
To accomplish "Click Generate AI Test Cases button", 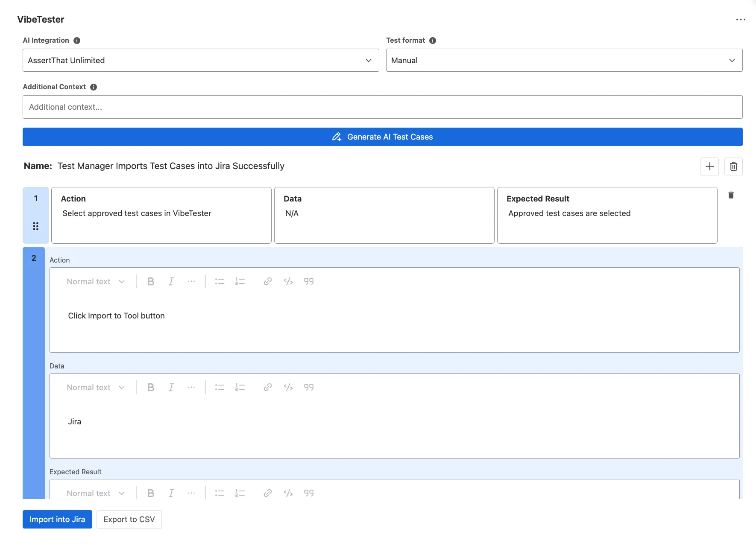I will click(x=383, y=137).
